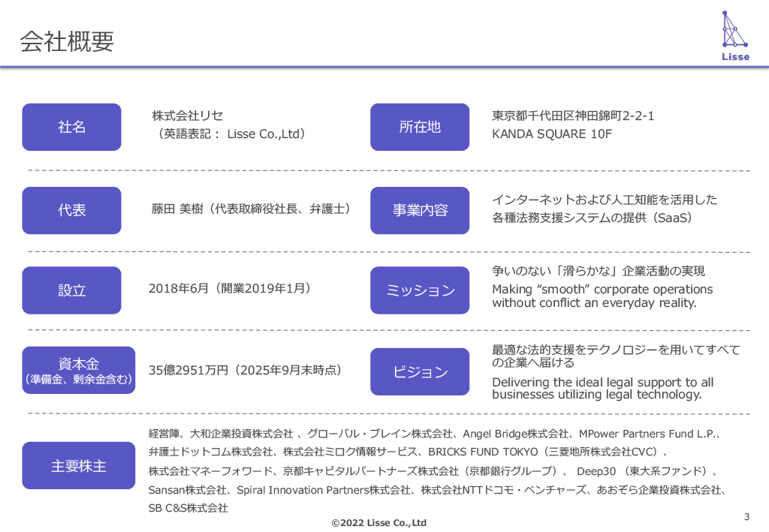Click the 所在地 label button
Image resolution: width=769 pixels, height=532 pixels.
click(x=419, y=127)
